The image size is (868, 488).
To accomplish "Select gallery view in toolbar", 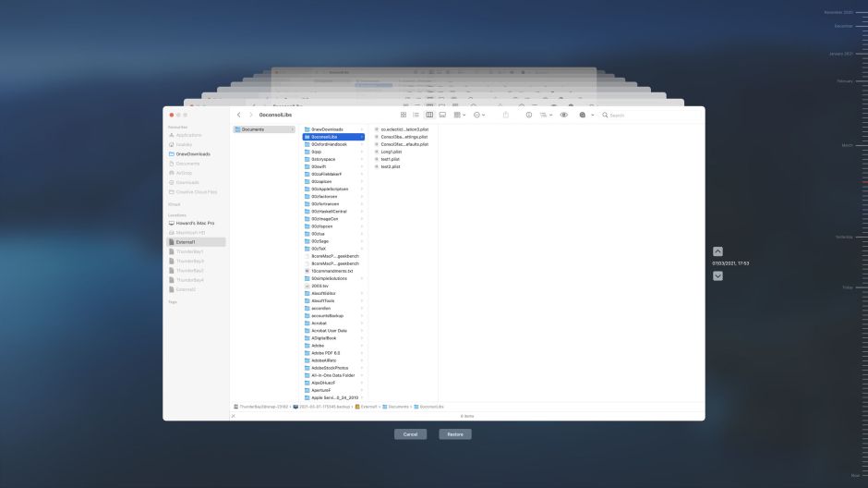I will 442,115.
